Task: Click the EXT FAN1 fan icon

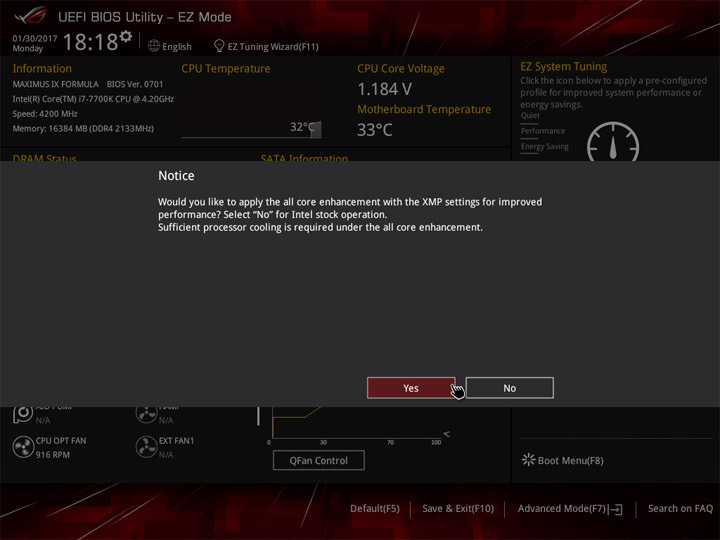Action: point(146,447)
